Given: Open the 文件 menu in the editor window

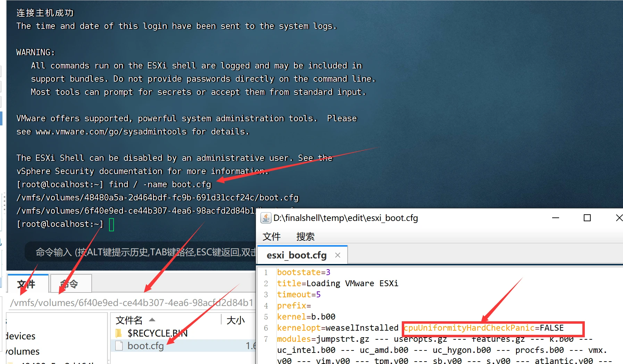Looking at the screenshot, I should 271,237.
